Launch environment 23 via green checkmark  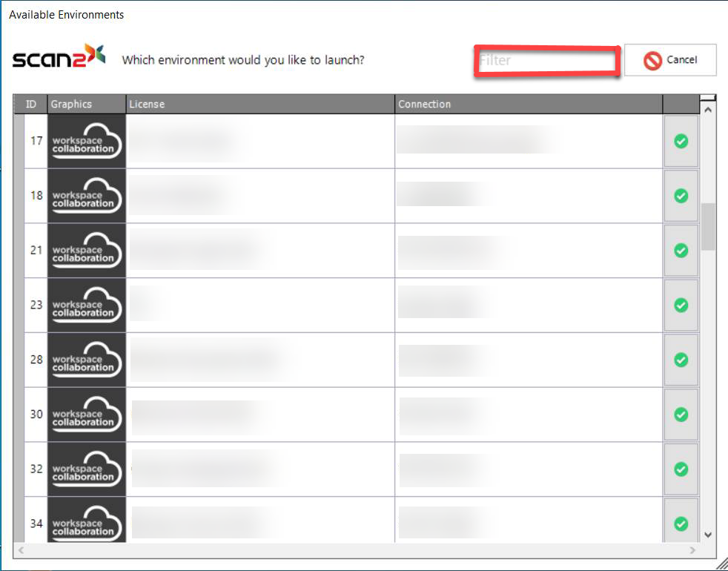click(x=681, y=305)
